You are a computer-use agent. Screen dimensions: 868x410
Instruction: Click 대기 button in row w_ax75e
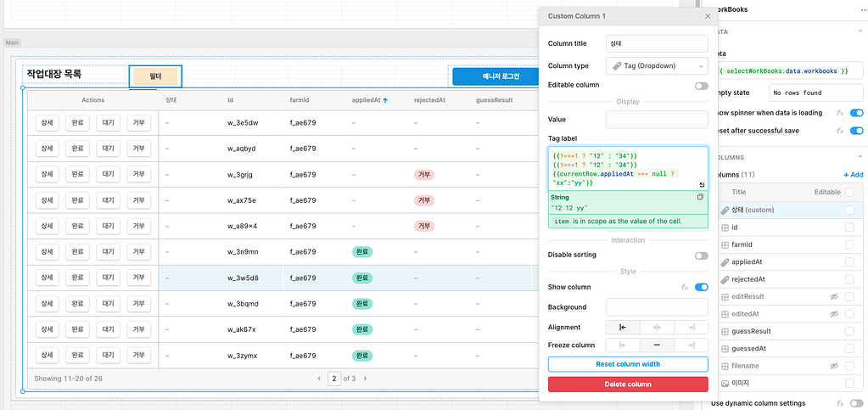click(108, 200)
